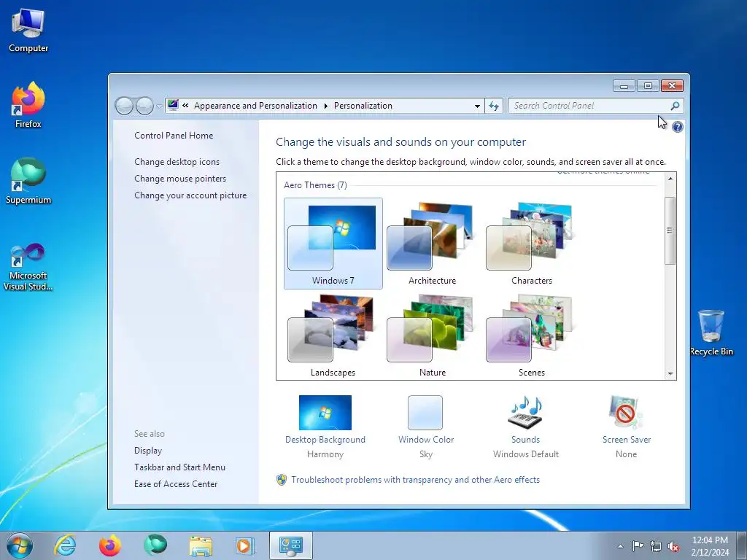Open the recent pages dropdown arrow
The width and height of the screenshot is (747, 560).
coord(159,106)
